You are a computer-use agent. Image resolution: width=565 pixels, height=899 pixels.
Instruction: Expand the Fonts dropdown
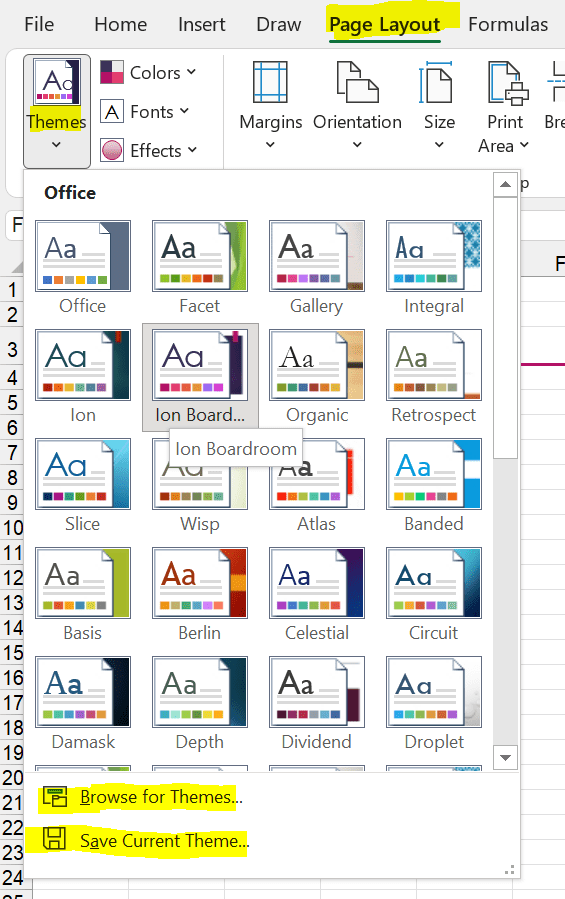pyautogui.click(x=145, y=112)
